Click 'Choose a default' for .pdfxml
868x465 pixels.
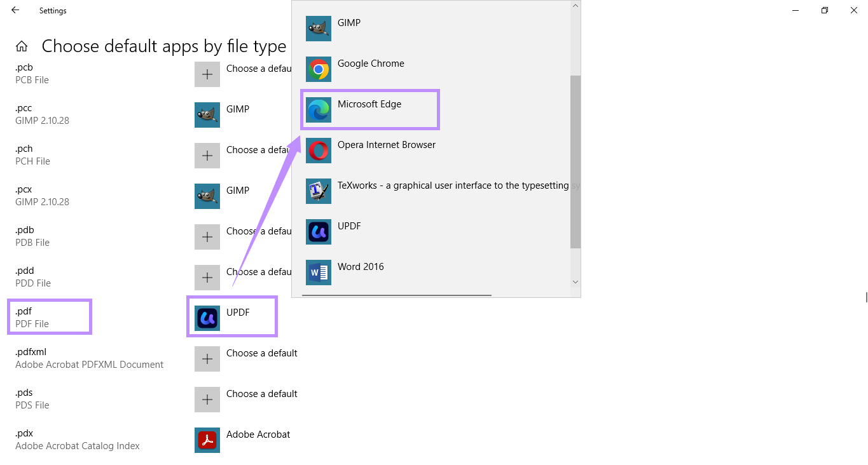point(262,353)
